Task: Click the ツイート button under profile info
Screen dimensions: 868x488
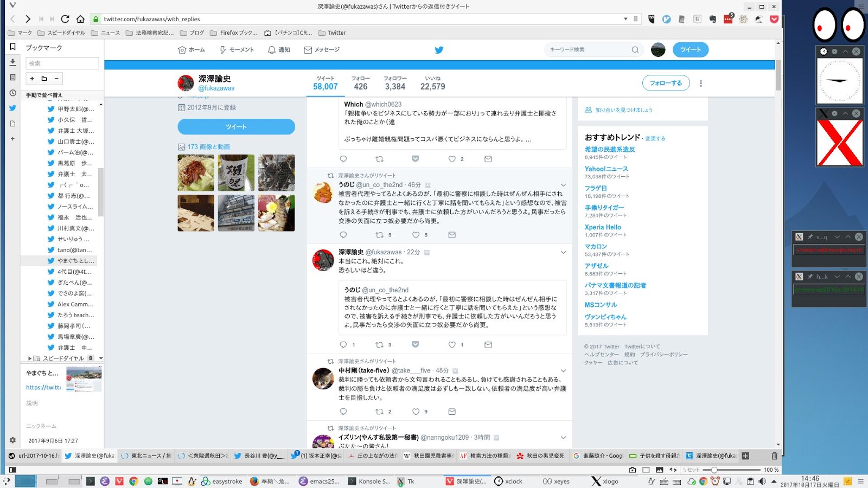Action: 236,127
